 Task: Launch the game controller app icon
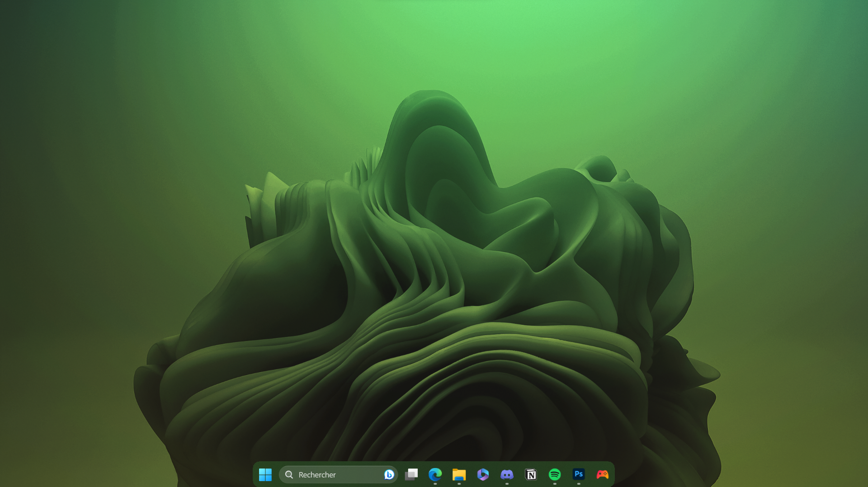tap(603, 474)
